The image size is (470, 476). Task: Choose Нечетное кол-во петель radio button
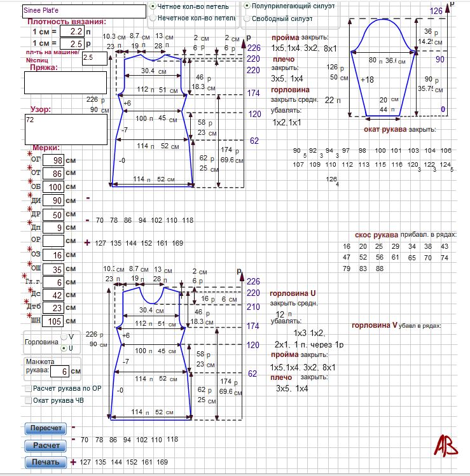(x=153, y=18)
